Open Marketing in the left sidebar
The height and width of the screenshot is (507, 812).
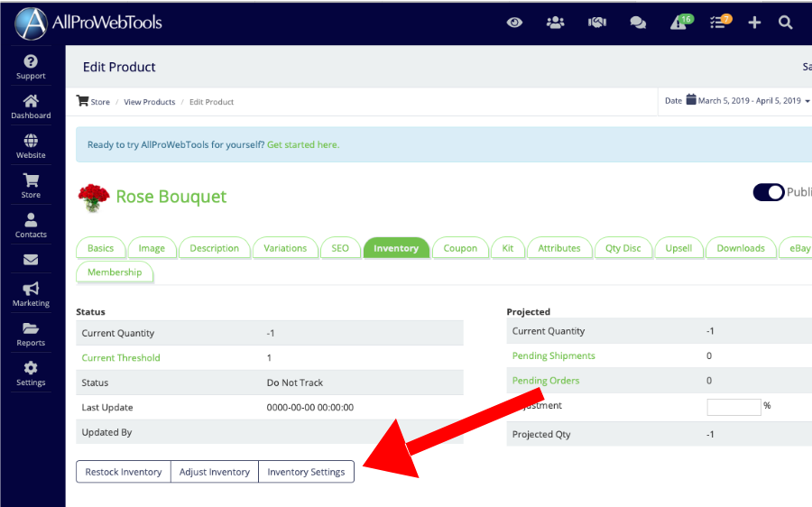tap(31, 294)
